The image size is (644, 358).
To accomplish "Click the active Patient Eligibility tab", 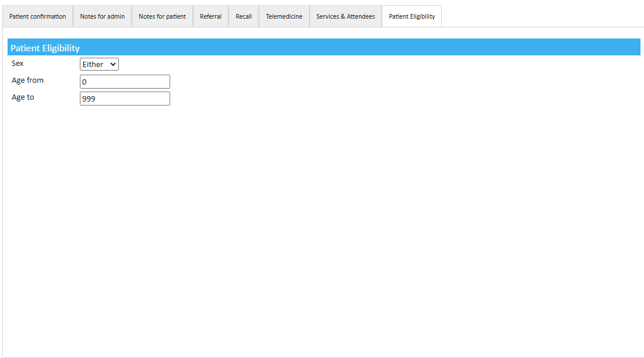I will coord(411,16).
